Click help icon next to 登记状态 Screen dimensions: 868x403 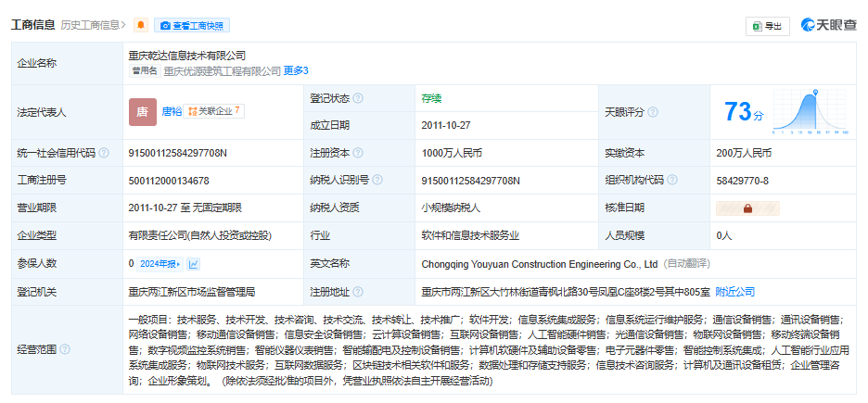click(358, 98)
